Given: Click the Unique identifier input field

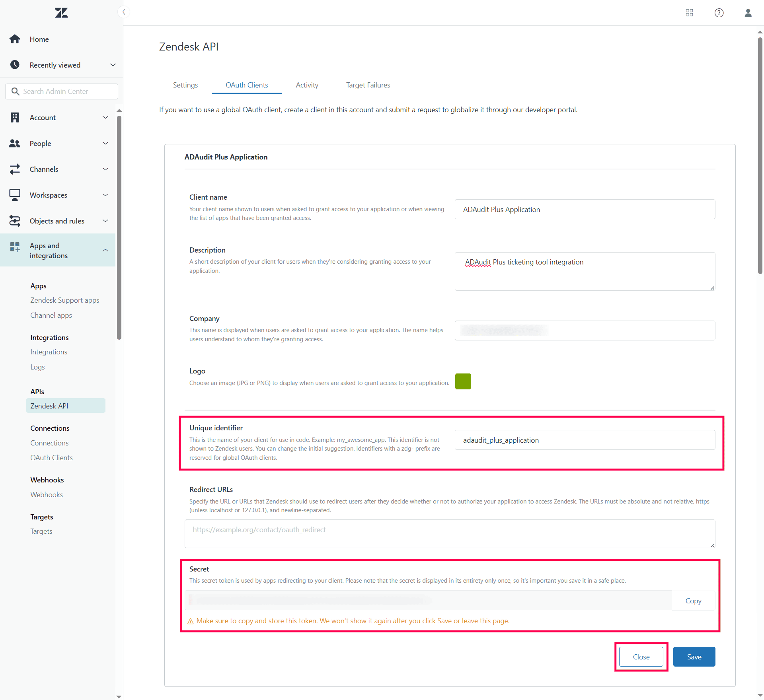Looking at the screenshot, I should (585, 440).
